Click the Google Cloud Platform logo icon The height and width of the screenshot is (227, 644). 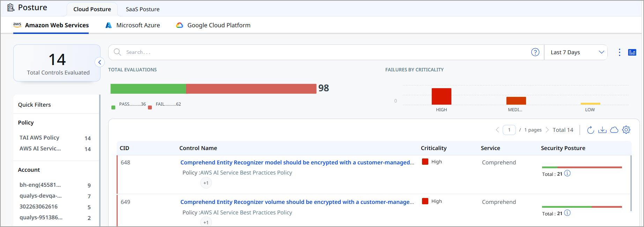[179, 25]
